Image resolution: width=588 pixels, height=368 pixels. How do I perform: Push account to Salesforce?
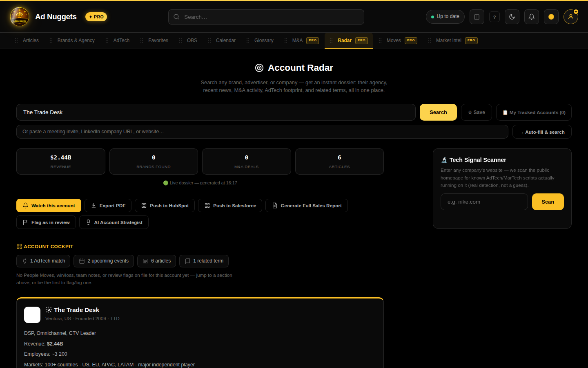(230, 206)
